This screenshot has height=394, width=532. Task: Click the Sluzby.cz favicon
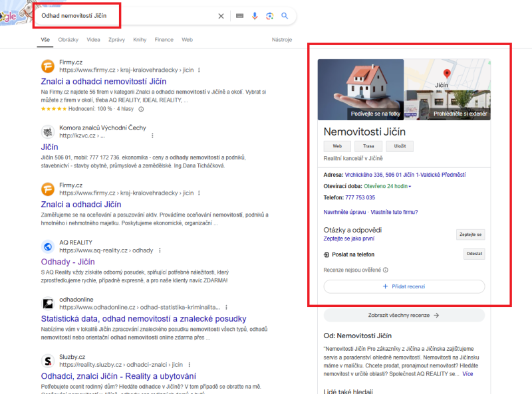(48, 361)
